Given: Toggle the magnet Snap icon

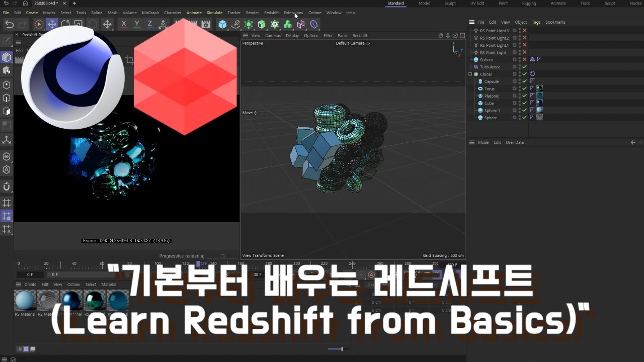Looking at the screenshot, I should (x=7, y=187).
